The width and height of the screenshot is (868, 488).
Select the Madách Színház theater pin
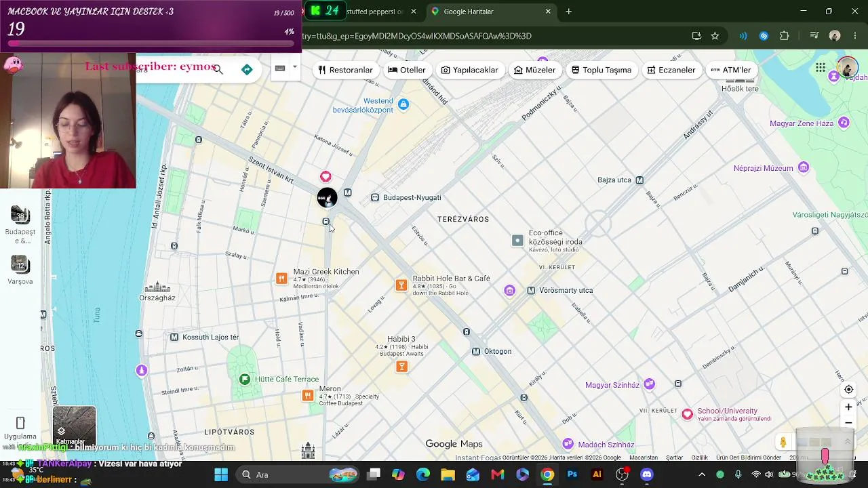(x=568, y=444)
